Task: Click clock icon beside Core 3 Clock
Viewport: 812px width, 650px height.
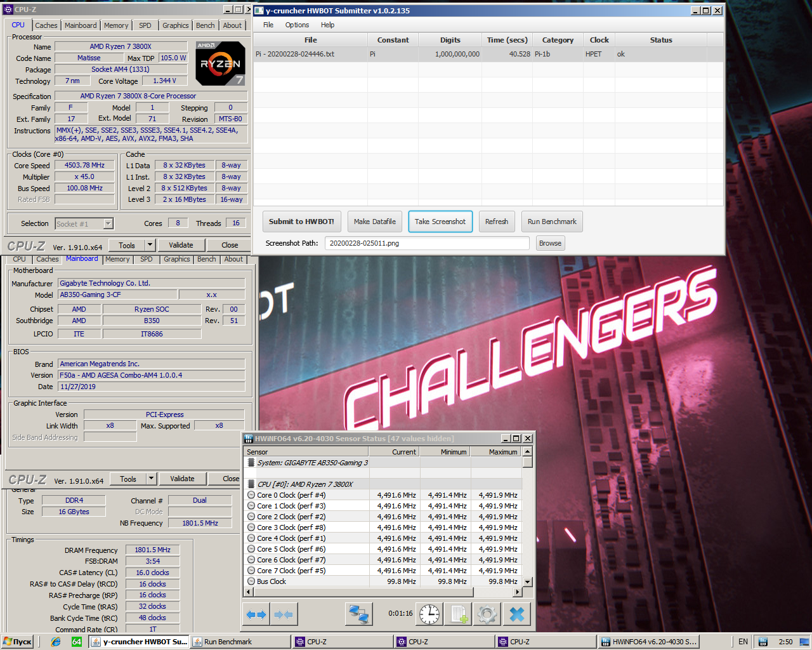Action: [251, 527]
